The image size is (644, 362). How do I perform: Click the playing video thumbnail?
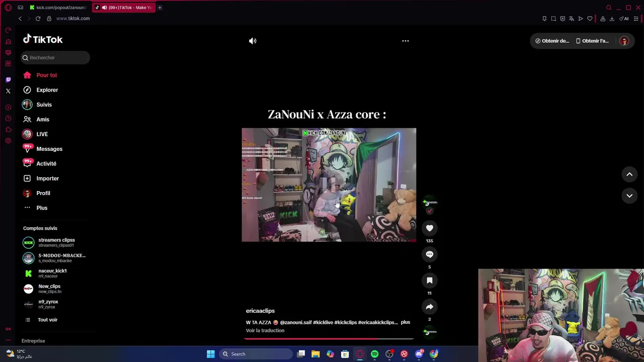tap(329, 185)
